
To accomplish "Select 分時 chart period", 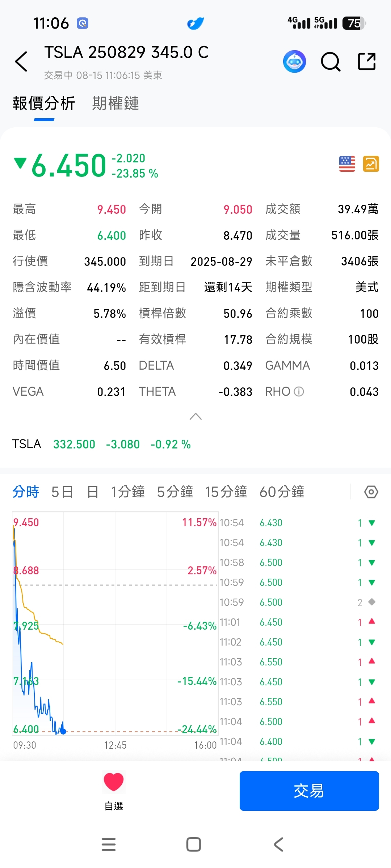I will [26, 492].
